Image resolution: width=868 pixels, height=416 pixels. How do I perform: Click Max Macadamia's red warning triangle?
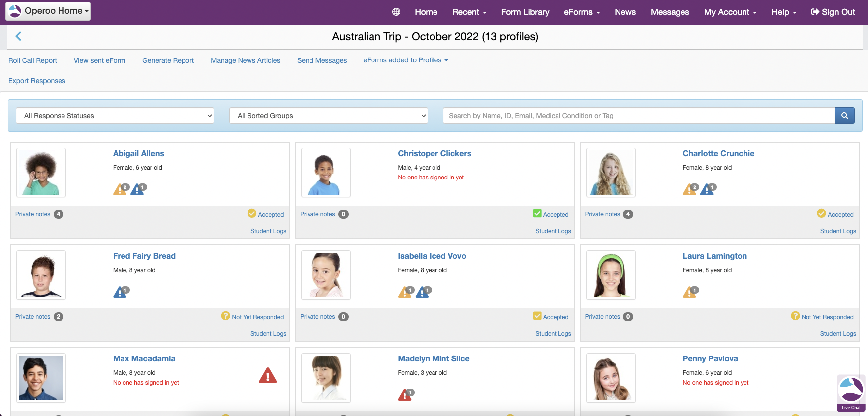pyautogui.click(x=268, y=376)
